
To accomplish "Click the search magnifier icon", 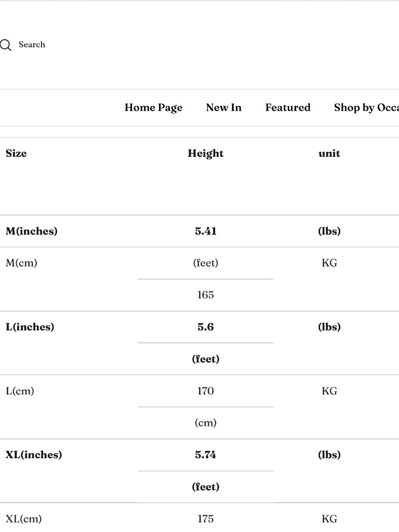I will [5, 45].
